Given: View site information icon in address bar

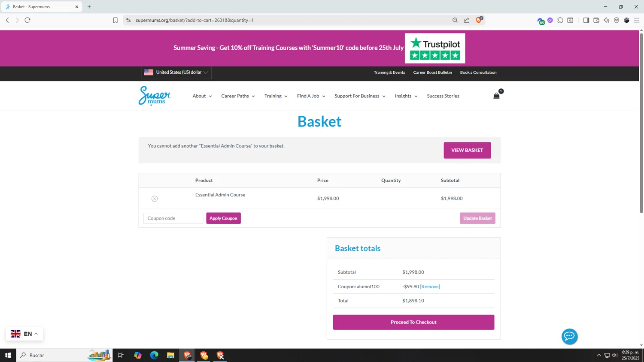Looking at the screenshot, I should point(128,20).
